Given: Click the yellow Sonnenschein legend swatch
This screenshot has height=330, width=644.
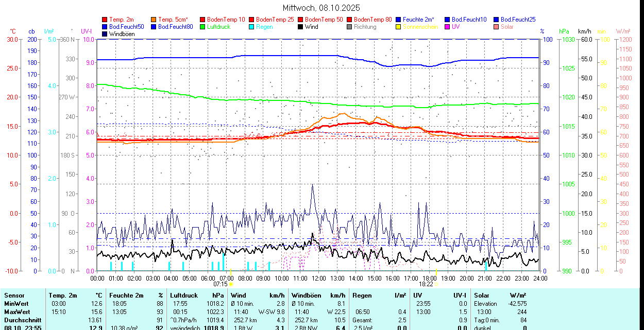Looking at the screenshot, I should coord(398,27).
